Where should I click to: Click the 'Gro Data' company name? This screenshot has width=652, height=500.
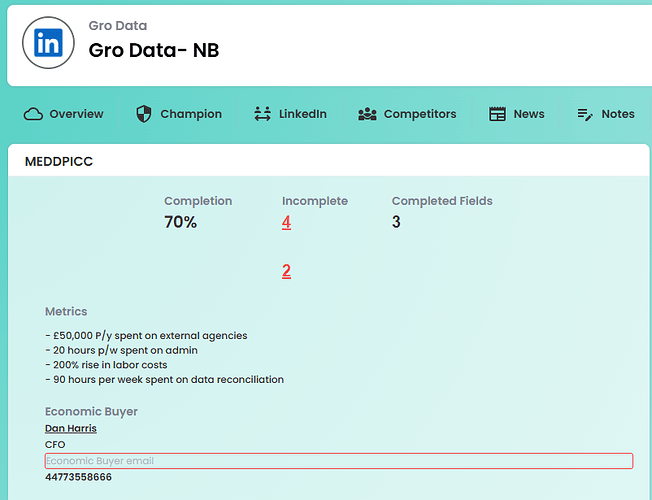[118, 26]
